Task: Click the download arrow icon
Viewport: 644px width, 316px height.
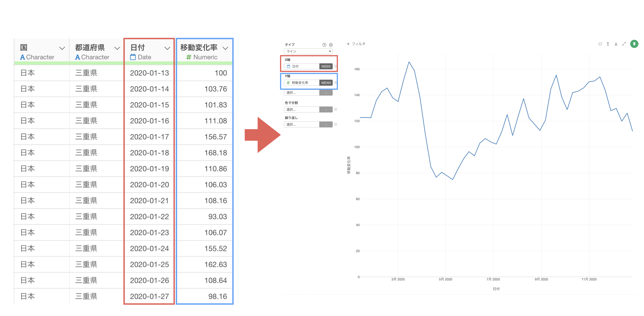Action: 616,44
